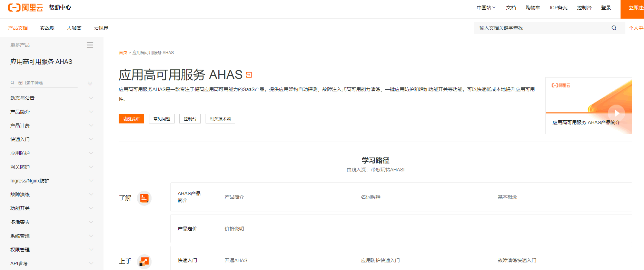
Task: Open the 应用防护快速入门 link
Action: click(380, 260)
